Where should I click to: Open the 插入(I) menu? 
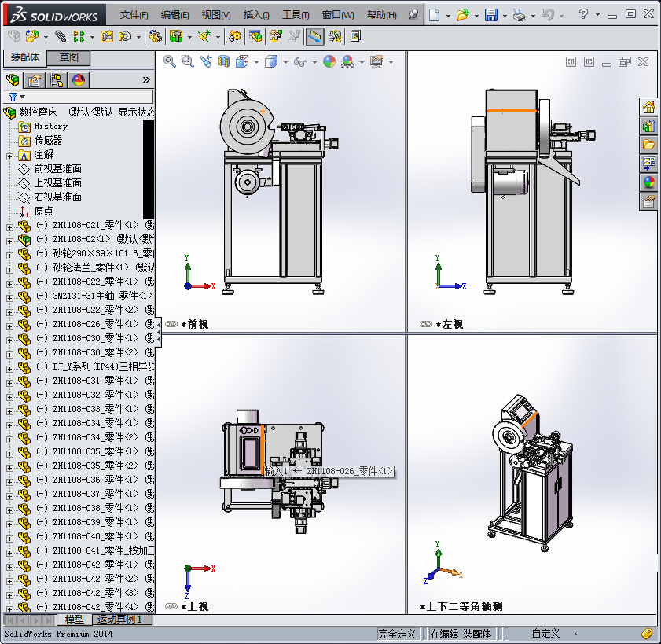pos(256,15)
